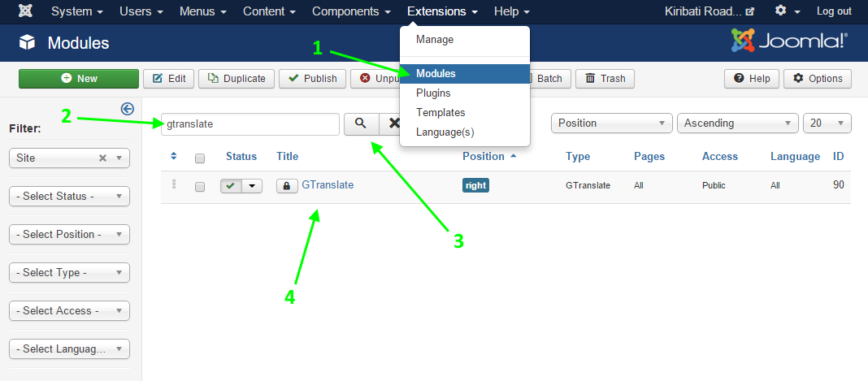Click the blue 'right' position badge

475,186
